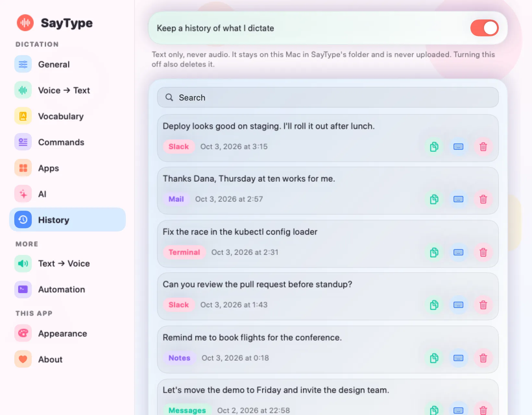Screen dimensions: 532x415
Task: Retype the 'Deploy looks good on staging' entry
Action: pyautogui.click(x=458, y=147)
